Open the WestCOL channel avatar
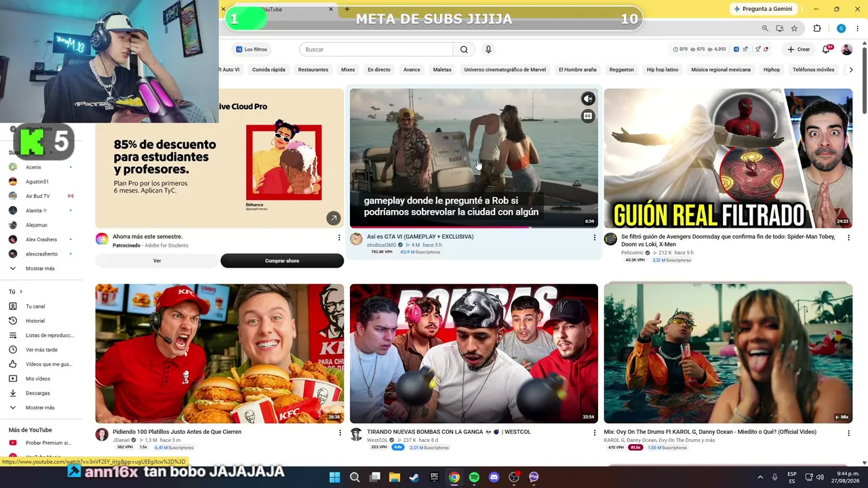Viewport: 868px width, 488px height. click(x=356, y=434)
